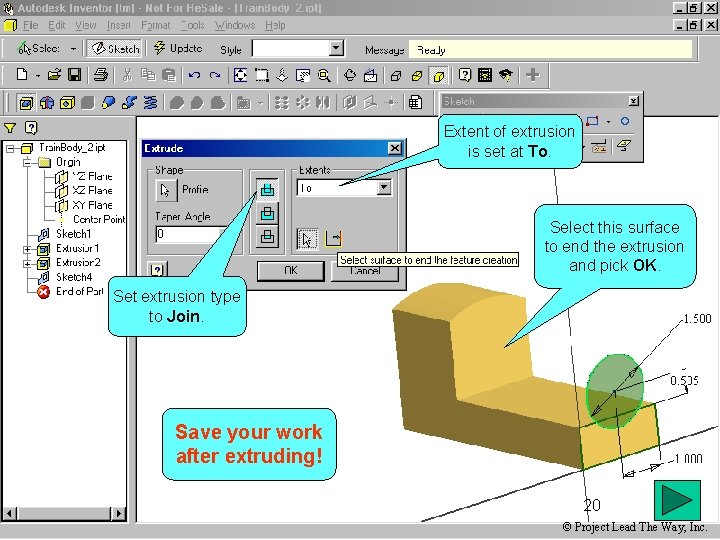Close the floating Sketch panel
This screenshot has width=720, height=540.
pos(634,101)
